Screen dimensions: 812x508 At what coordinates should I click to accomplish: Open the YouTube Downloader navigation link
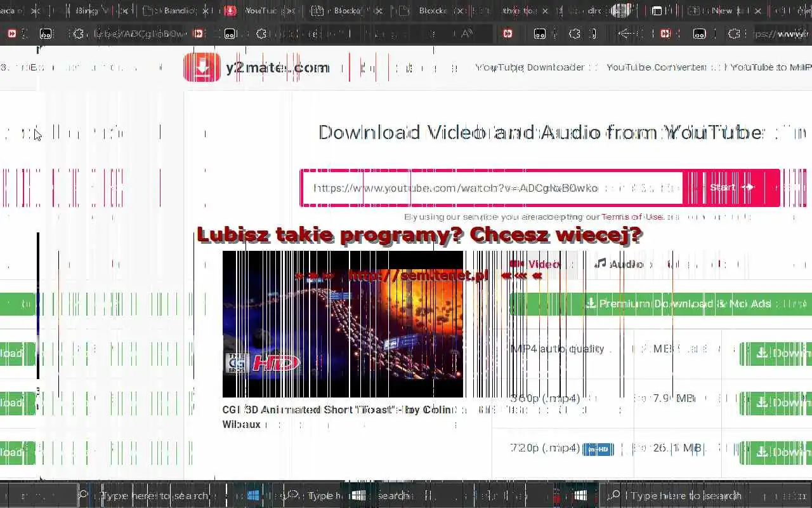[x=530, y=67]
